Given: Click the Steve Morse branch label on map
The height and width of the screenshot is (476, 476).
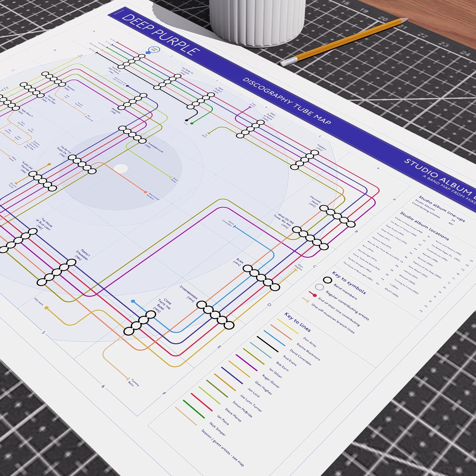Looking at the screenshot, I should point(175,179).
